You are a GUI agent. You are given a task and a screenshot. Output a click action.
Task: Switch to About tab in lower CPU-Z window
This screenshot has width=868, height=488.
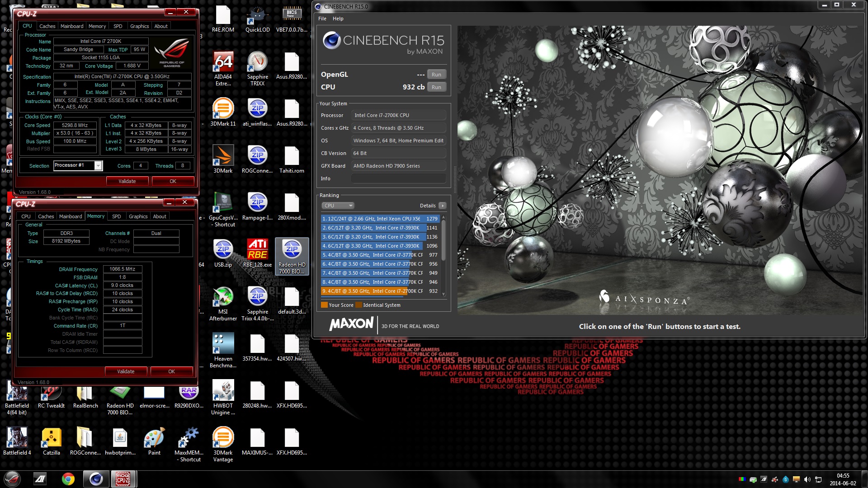click(160, 216)
